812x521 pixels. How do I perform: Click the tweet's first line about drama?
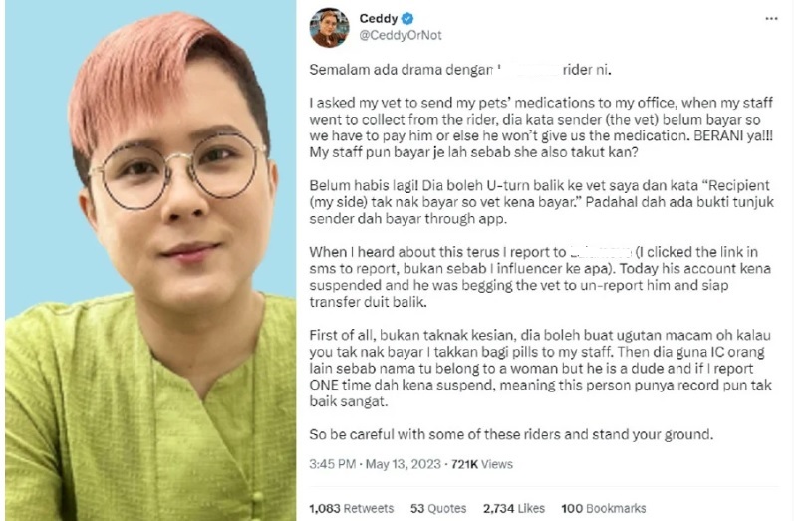coord(460,70)
